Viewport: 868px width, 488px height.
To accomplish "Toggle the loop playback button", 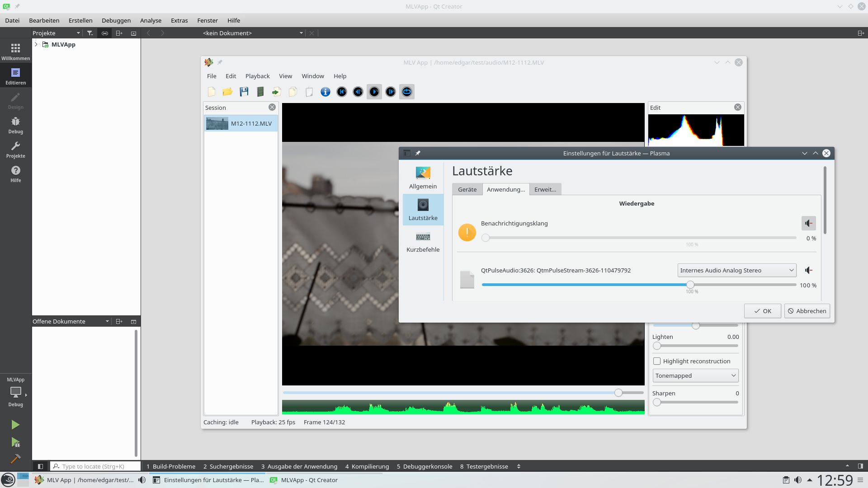I will pyautogui.click(x=407, y=92).
